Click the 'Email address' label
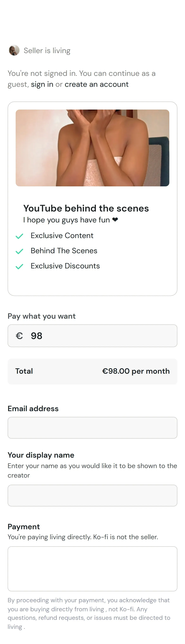Image resolution: width=185 pixels, height=644 pixels. point(33,408)
